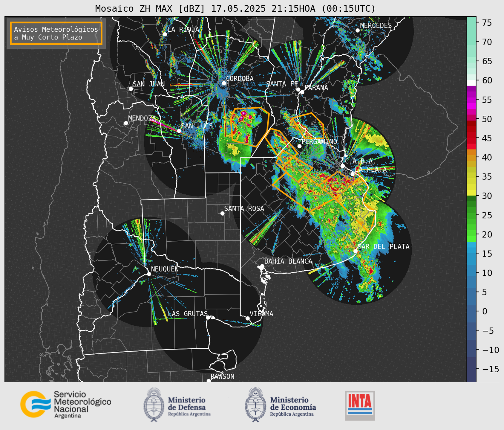The image size is (504, 430).
Task: Click the SANTA FE city marker dot
Action: tap(298, 89)
